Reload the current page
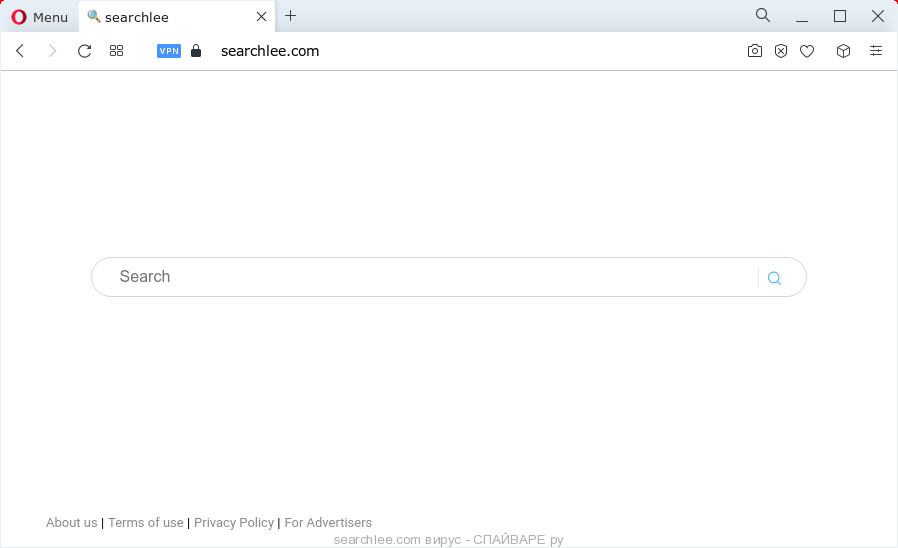This screenshot has width=898, height=548. [x=84, y=51]
